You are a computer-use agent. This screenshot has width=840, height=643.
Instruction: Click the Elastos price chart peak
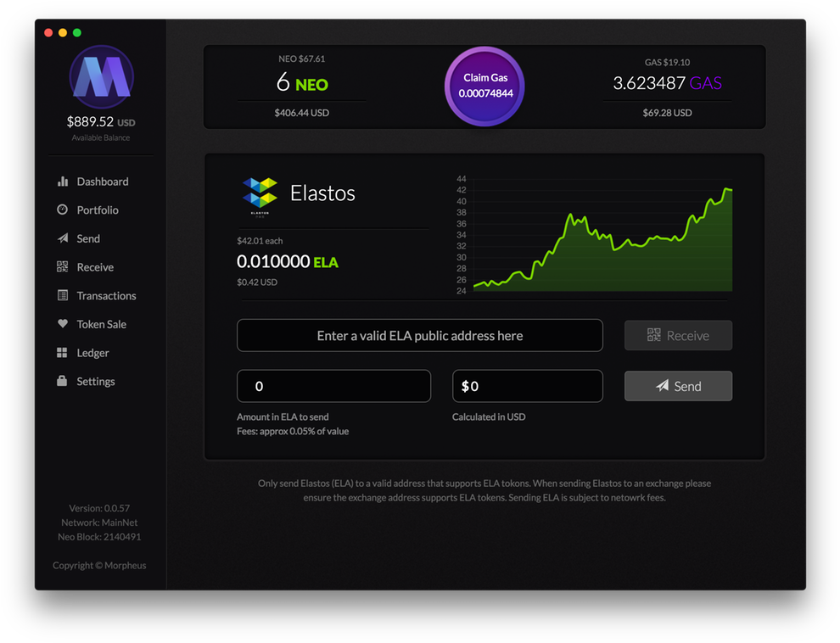[727, 189]
